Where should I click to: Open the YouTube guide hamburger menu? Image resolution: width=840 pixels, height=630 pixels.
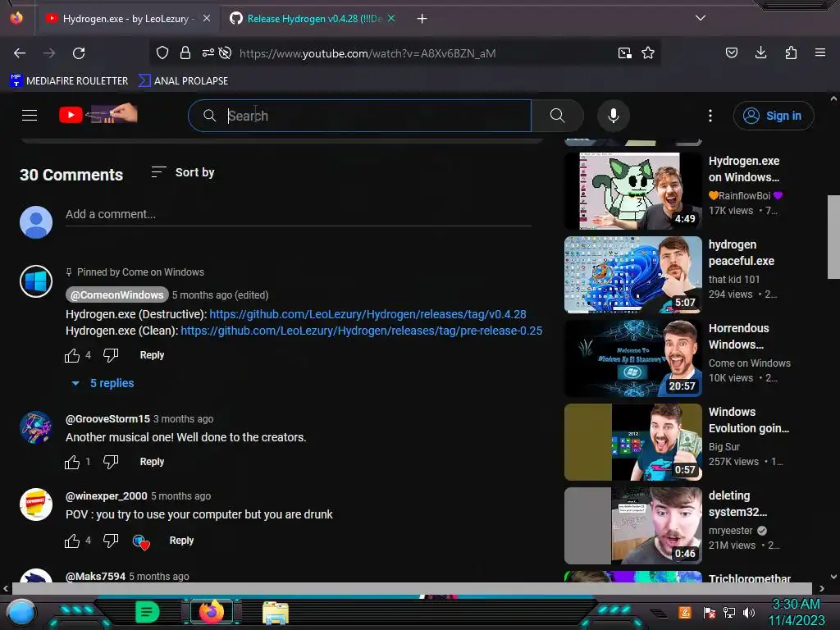pos(30,115)
